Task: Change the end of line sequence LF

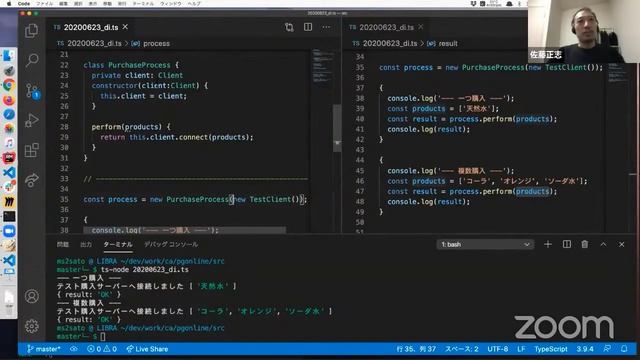Action: 521,349
